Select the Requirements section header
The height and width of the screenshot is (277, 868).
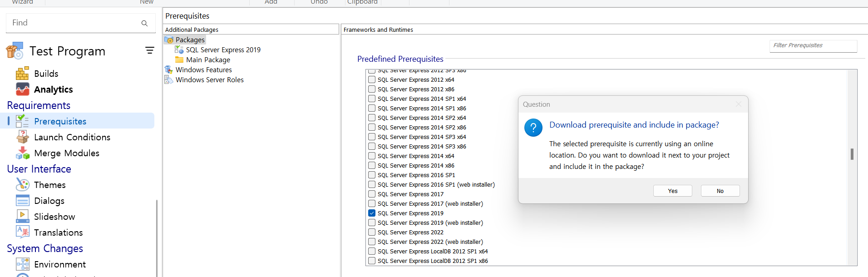click(39, 105)
